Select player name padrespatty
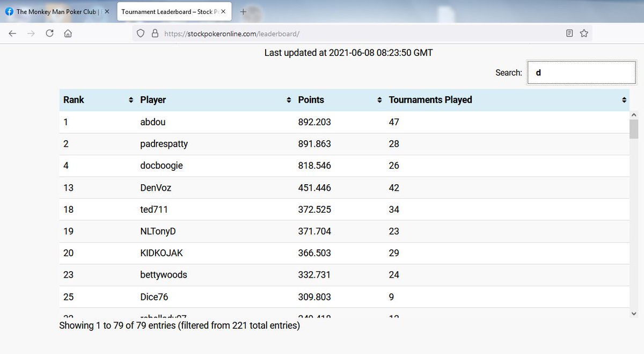This screenshot has height=354, width=644. click(164, 144)
